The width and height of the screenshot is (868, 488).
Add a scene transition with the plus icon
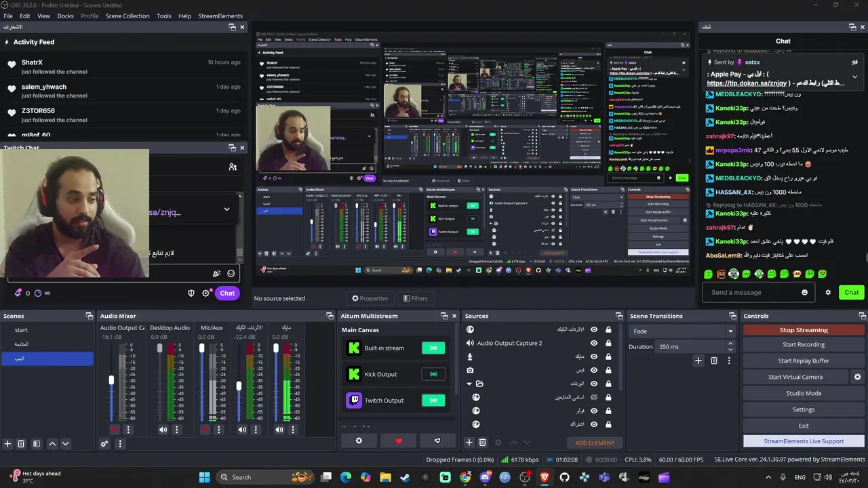tap(698, 361)
